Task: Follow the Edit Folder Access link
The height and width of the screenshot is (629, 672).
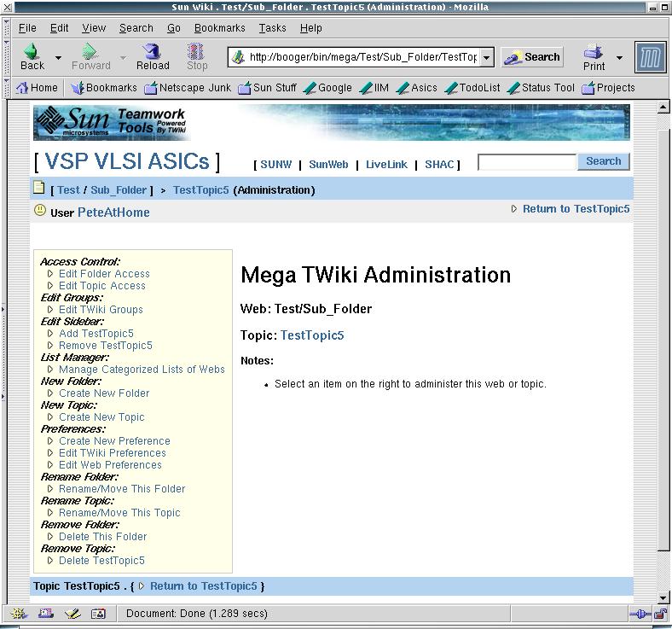Action: pyautogui.click(x=104, y=274)
